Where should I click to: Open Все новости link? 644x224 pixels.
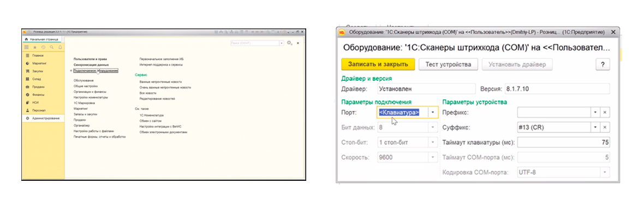click(148, 93)
